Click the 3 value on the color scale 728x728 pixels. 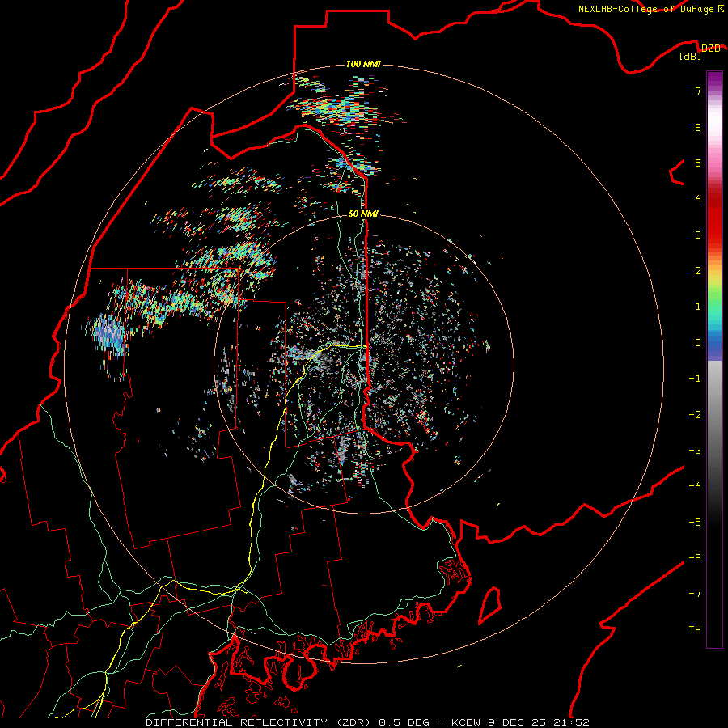(x=698, y=235)
